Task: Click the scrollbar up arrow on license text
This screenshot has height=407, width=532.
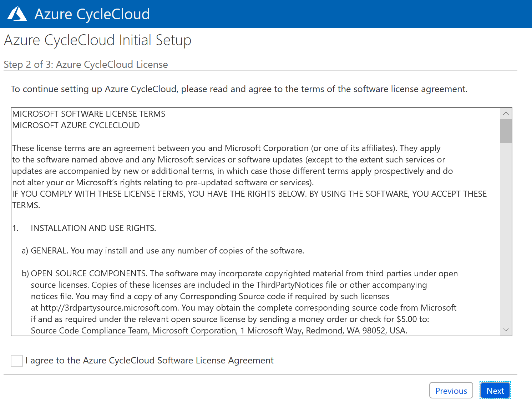Action: tap(506, 114)
